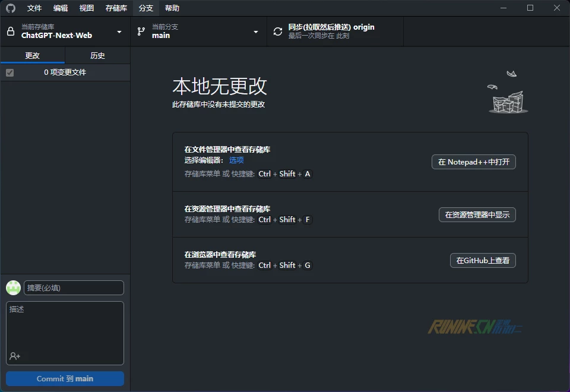Open the 分支 menu in menu bar
Viewport: 570px width, 392px height.
(146, 8)
